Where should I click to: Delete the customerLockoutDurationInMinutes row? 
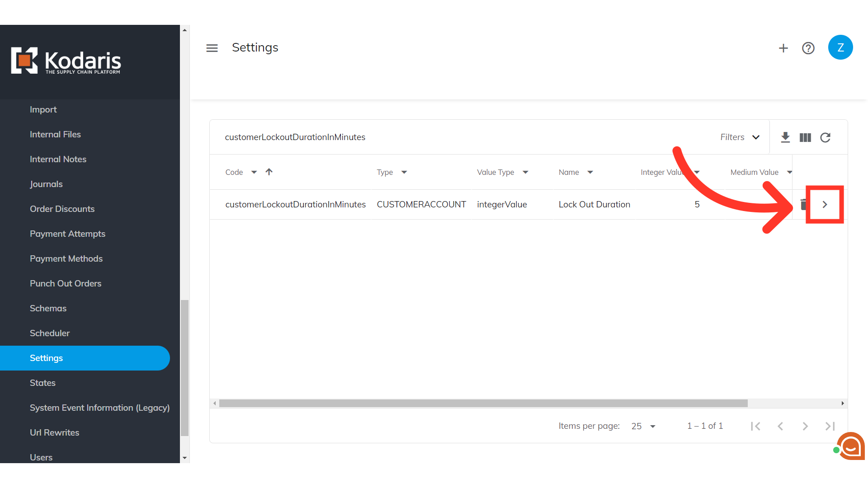tap(803, 205)
